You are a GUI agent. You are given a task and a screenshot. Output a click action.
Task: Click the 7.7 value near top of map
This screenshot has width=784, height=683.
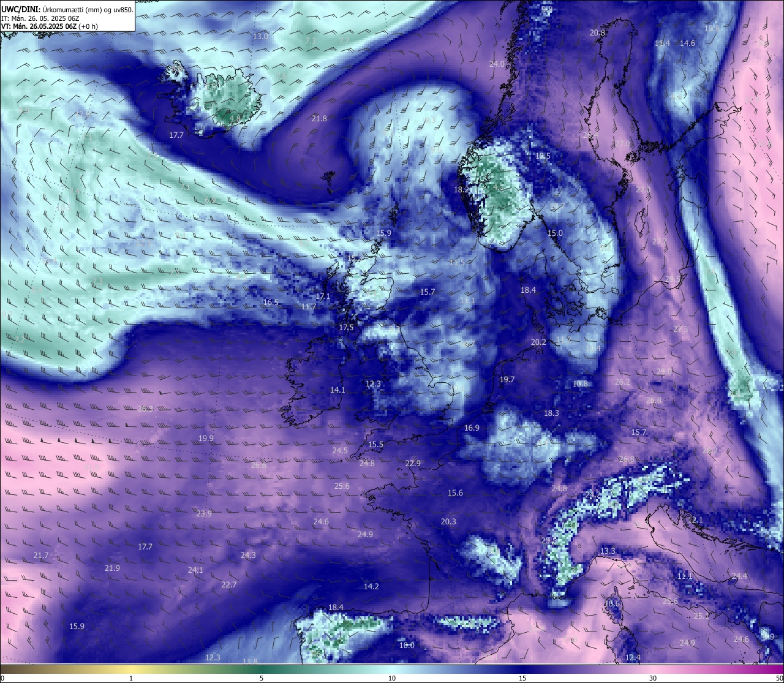click(344, 41)
